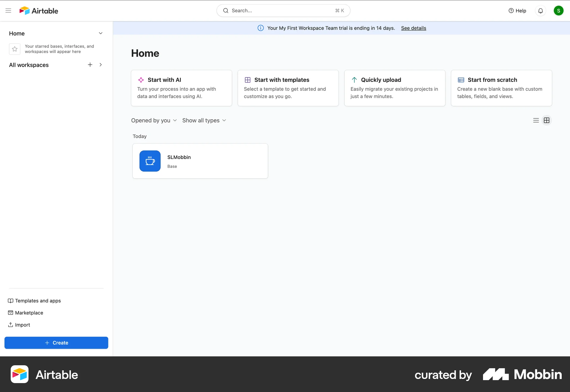Click See details for trial info
570x392 pixels.
tap(414, 28)
